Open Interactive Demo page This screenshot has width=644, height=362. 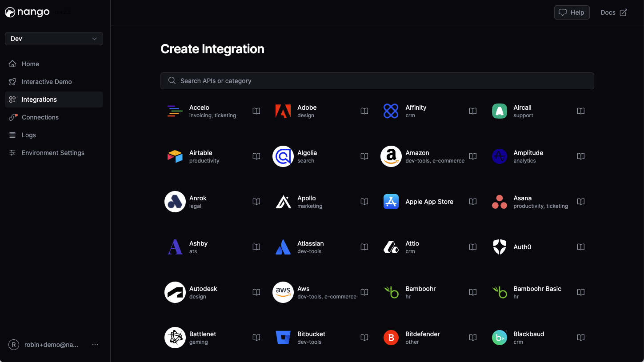[x=54, y=82]
